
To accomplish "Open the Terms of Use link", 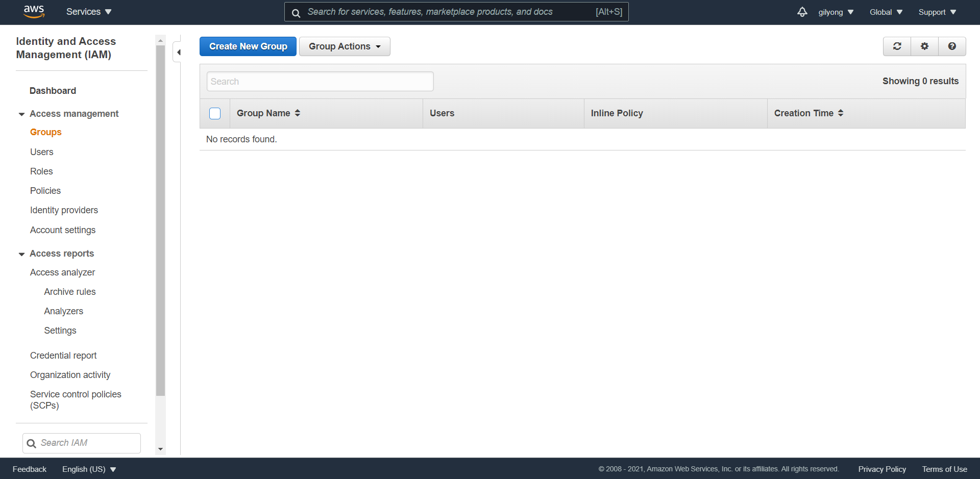I will coord(944,469).
